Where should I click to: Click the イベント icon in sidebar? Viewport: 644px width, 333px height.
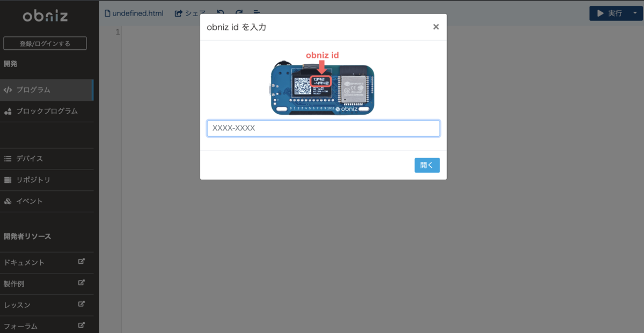(8, 201)
